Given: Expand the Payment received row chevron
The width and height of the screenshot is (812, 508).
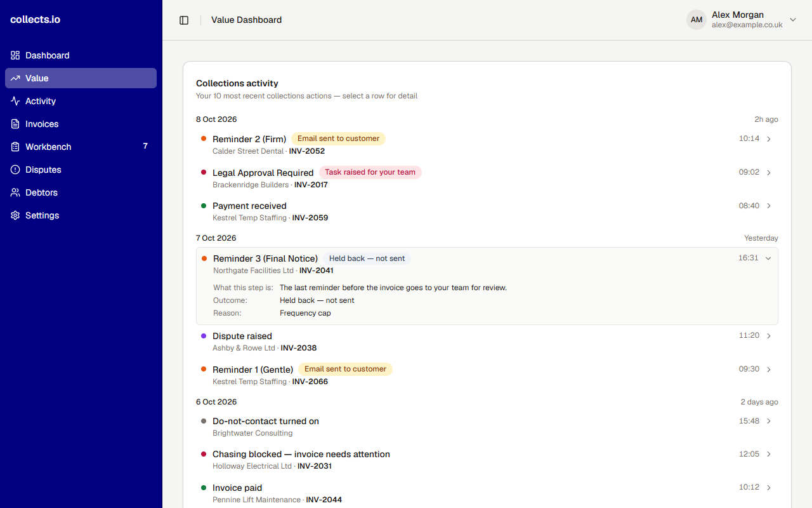Looking at the screenshot, I should coord(769,206).
